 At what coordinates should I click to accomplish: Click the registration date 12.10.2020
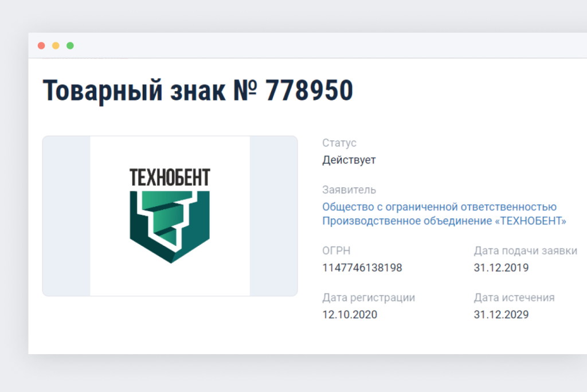click(x=350, y=315)
